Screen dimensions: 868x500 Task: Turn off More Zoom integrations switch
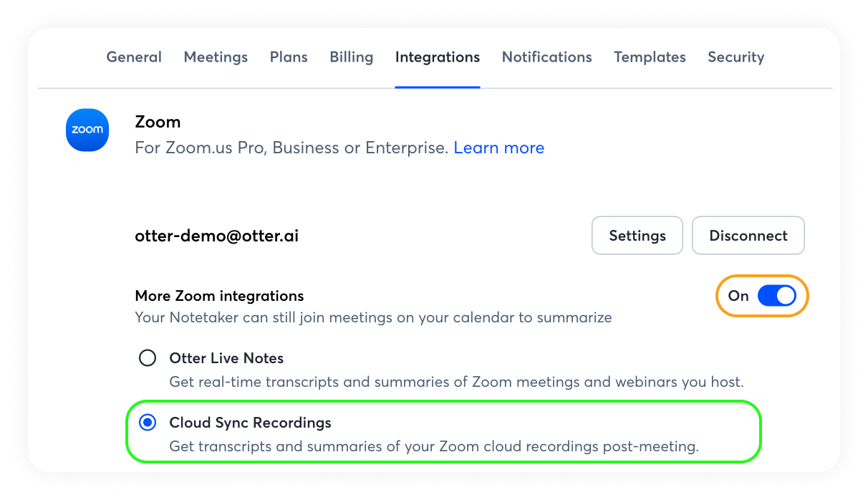[x=776, y=296]
